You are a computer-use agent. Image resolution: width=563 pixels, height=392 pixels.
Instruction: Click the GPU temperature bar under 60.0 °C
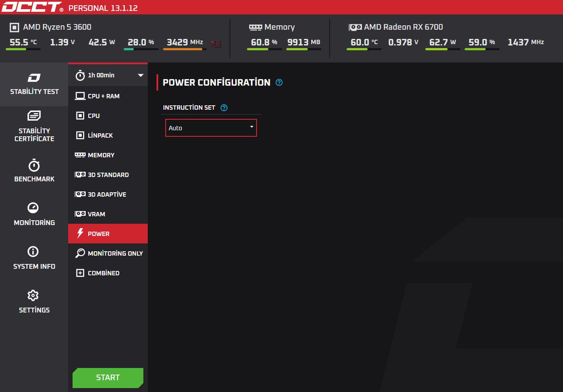coord(364,49)
